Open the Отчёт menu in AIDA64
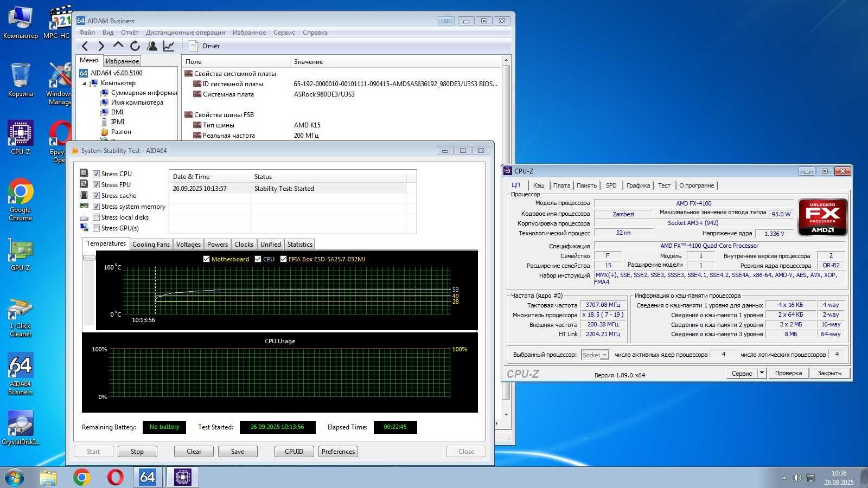Viewport: 868px width, 488px height. (x=130, y=33)
